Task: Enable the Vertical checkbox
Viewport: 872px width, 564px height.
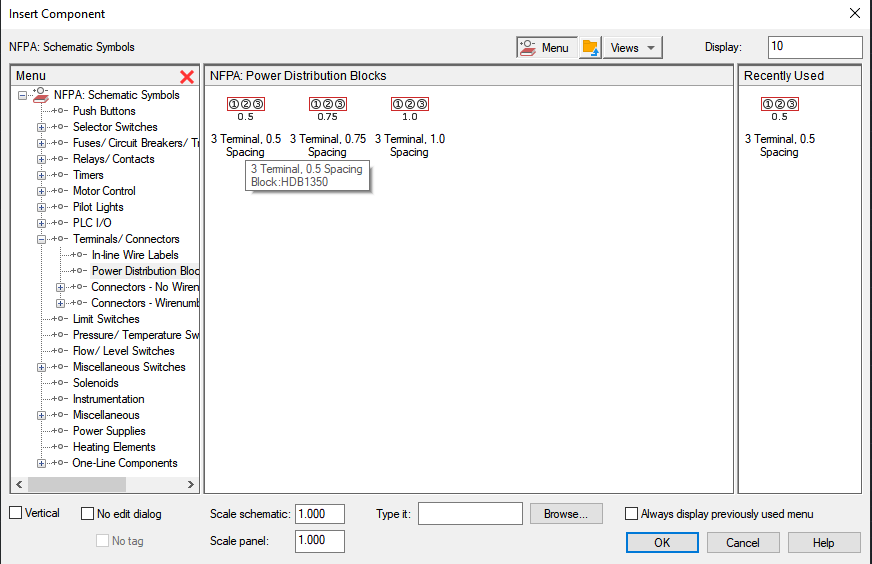Action: [16, 513]
